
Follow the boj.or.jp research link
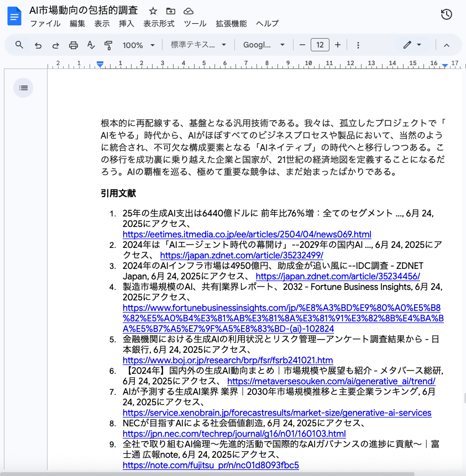(228, 360)
